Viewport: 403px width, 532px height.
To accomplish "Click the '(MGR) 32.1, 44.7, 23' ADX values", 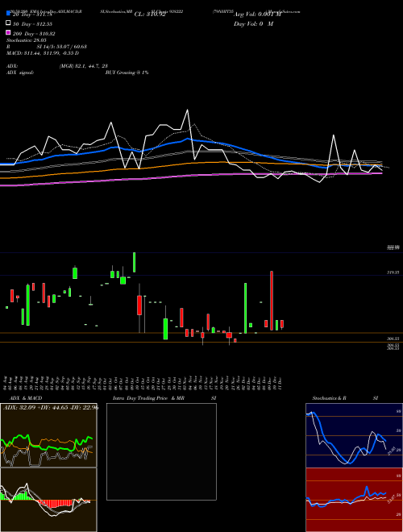I will (x=84, y=66).
